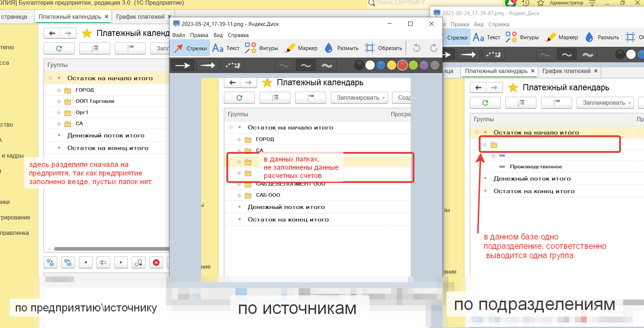This screenshot has width=644, height=328.
Task: Open the Вид menu in the 17-39-11 editor
Action: pyautogui.click(x=218, y=35)
